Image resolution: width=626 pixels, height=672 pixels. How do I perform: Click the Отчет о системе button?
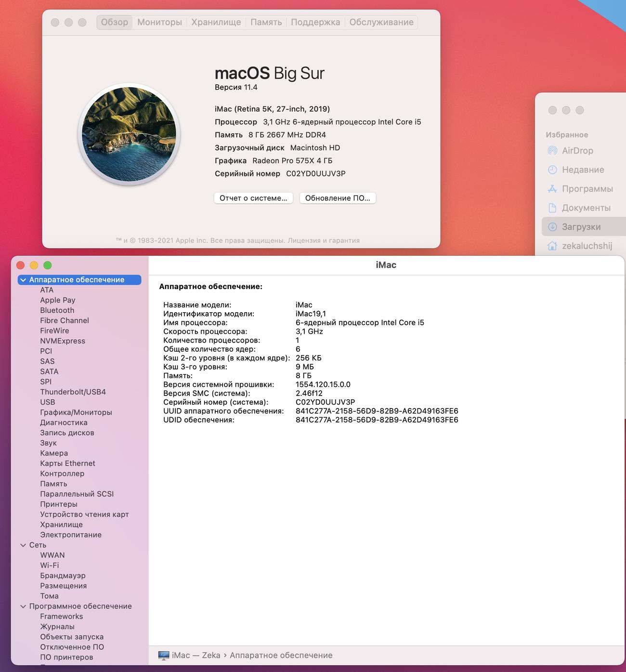pyautogui.click(x=253, y=198)
